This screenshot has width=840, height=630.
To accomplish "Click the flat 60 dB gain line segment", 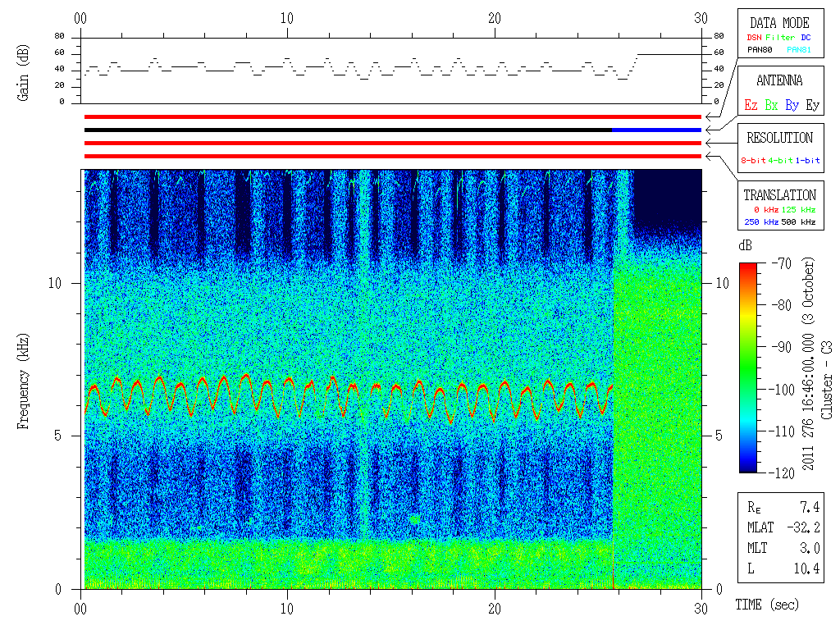I will (x=669, y=54).
